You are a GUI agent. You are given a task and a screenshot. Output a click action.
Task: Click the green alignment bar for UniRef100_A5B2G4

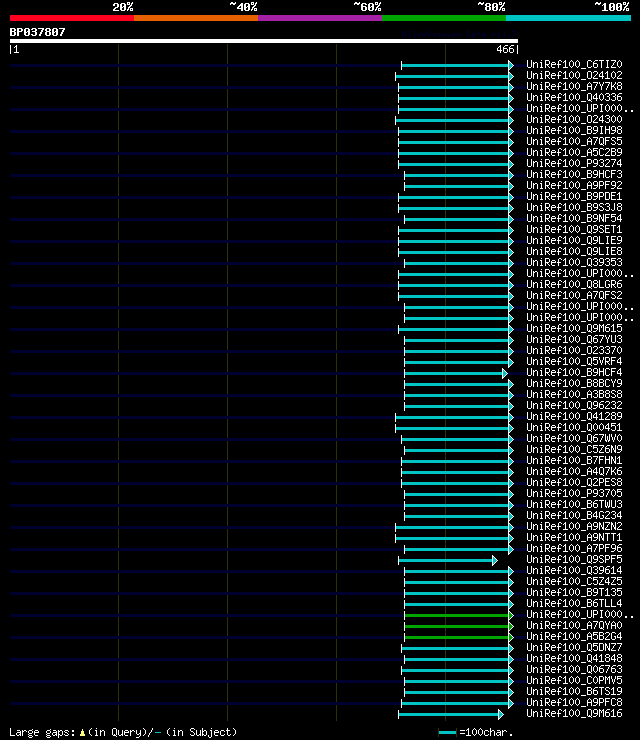click(458, 638)
